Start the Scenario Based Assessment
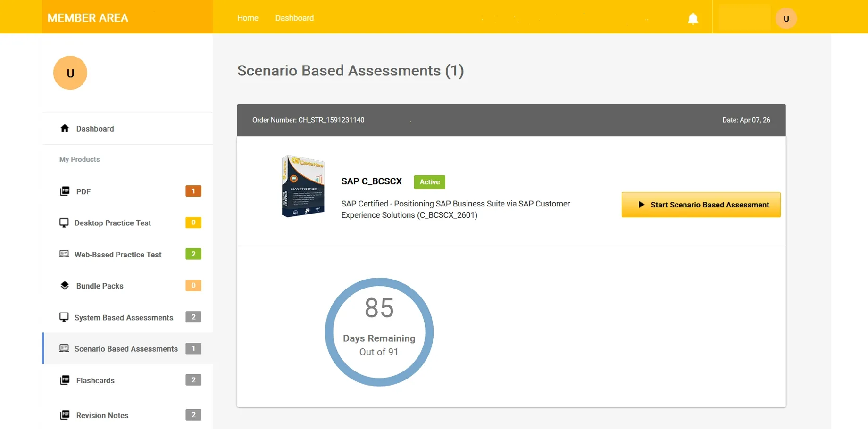This screenshot has height=429, width=868. pos(701,205)
